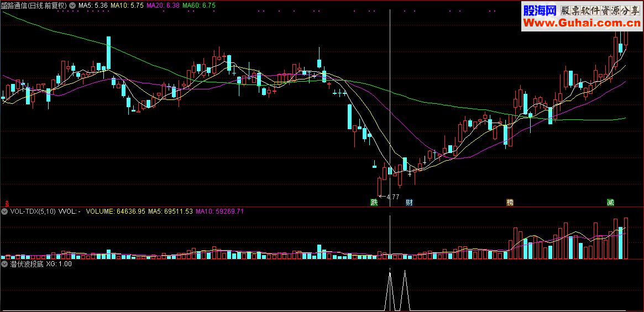Click the XG: 1.00 signal value
644x312 pixels.
coord(59,264)
